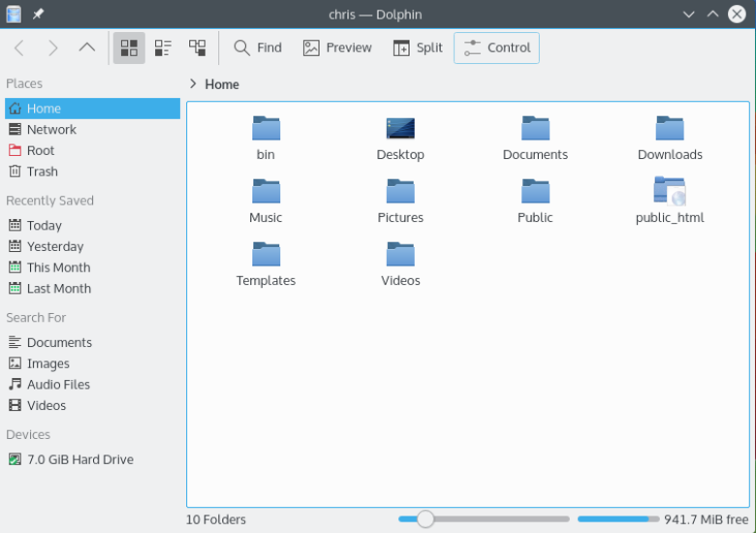Select the Downloads folder icon

[x=670, y=128]
